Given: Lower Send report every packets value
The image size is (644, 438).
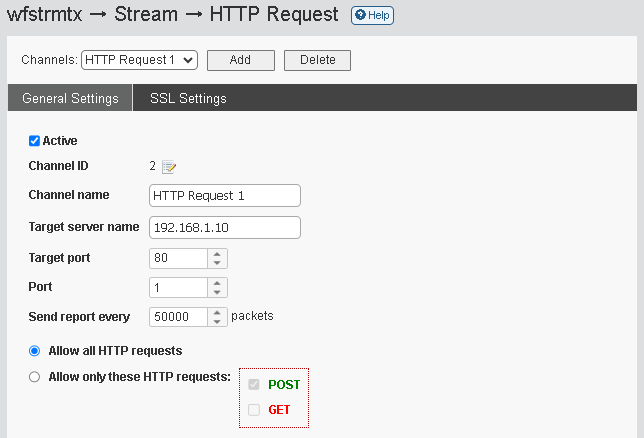Looking at the screenshot, I should coord(217,321).
